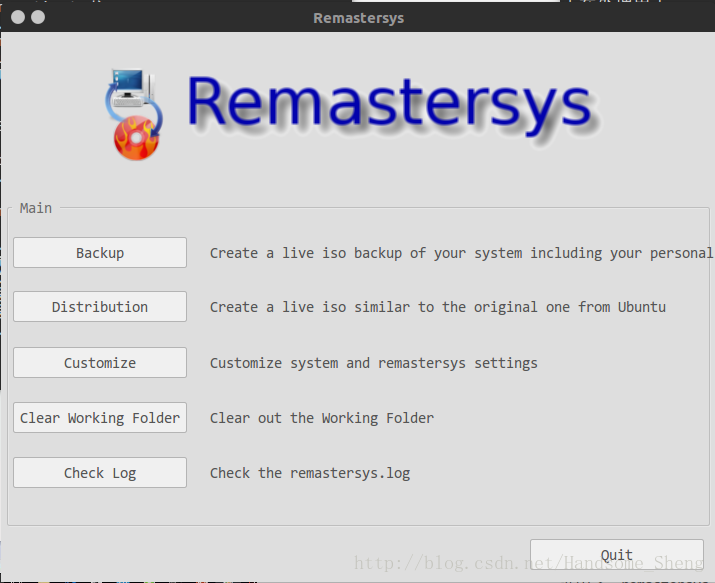Click 'Customize system and remastersys settings' text
Image resolution: width=715 pixels, height=583 pixels.
[x=373, y=363]
